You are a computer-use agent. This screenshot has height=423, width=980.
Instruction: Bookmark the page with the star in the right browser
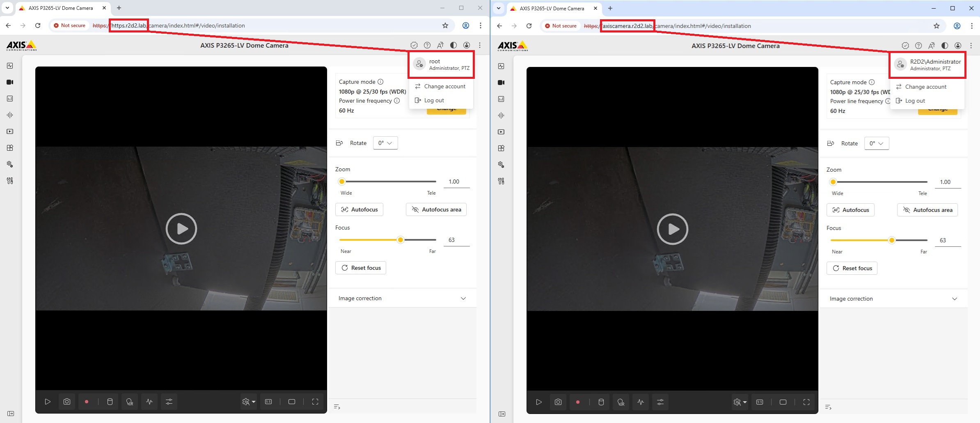tap(936, 26)
